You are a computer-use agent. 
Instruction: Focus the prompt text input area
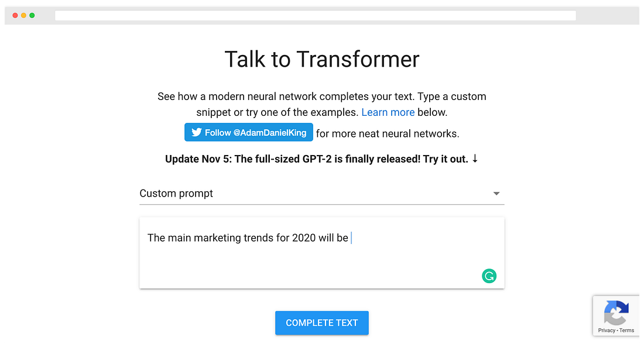tap(321, 257)
